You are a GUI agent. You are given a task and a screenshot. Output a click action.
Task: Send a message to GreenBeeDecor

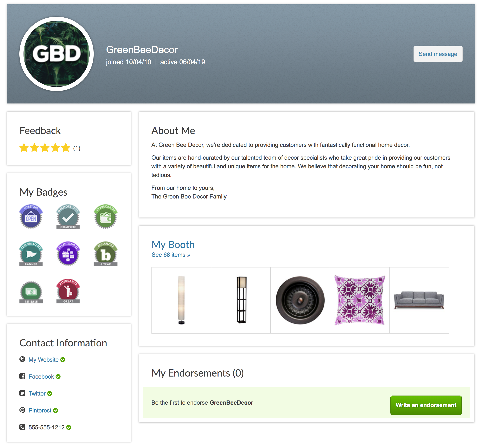438,54
